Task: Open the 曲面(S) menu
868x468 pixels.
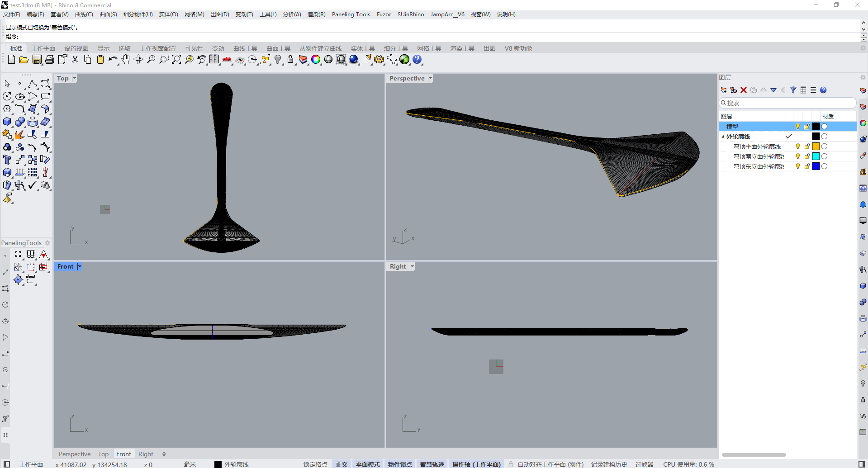Action: click(x=108, y=14)
